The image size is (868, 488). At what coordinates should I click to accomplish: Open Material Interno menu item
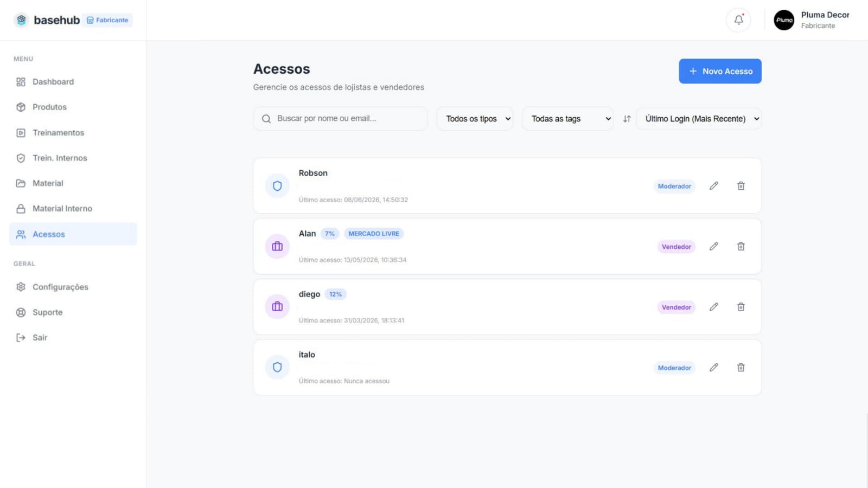click(73, 209)
